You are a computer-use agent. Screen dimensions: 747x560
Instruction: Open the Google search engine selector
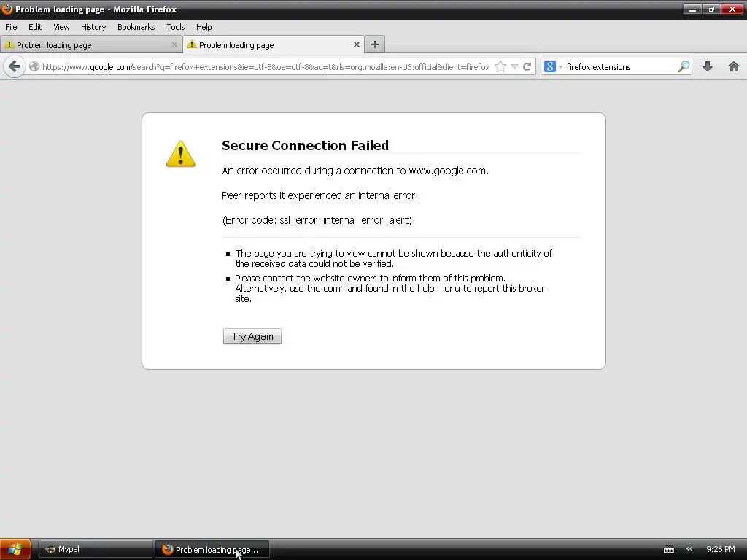[553, 66]
